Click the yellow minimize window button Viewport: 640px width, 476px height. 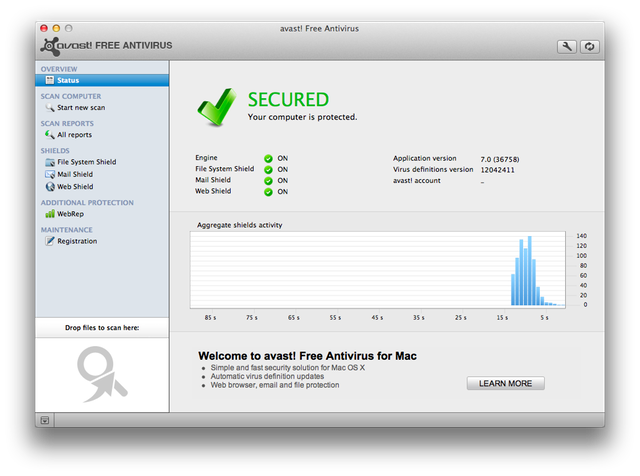[56, 28]
